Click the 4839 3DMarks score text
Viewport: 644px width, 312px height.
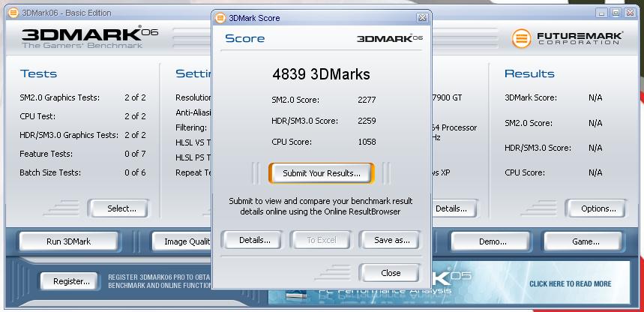[321, 74]
